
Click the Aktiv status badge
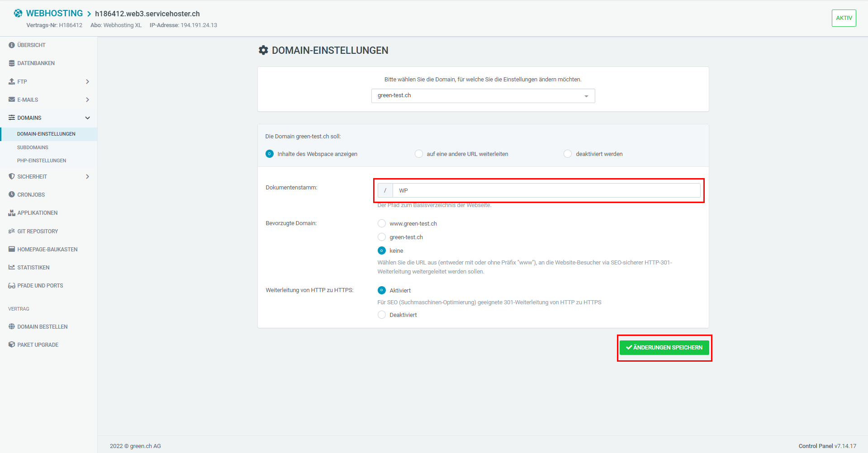click(844, 18)
